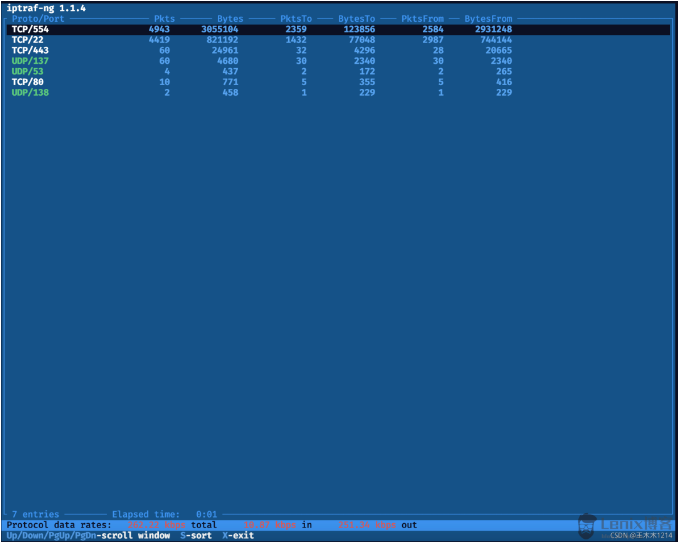Click bytes value 3055104
This screenshot has width=679, height=542.
tap(220, 29)
